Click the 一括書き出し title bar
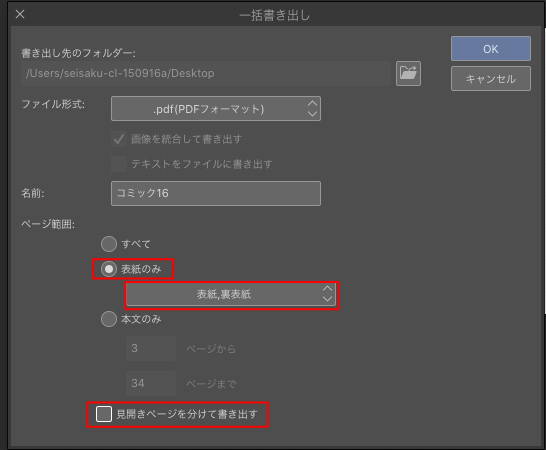The image size is (546, 450). pyautogui.click(x=274, y=15)
